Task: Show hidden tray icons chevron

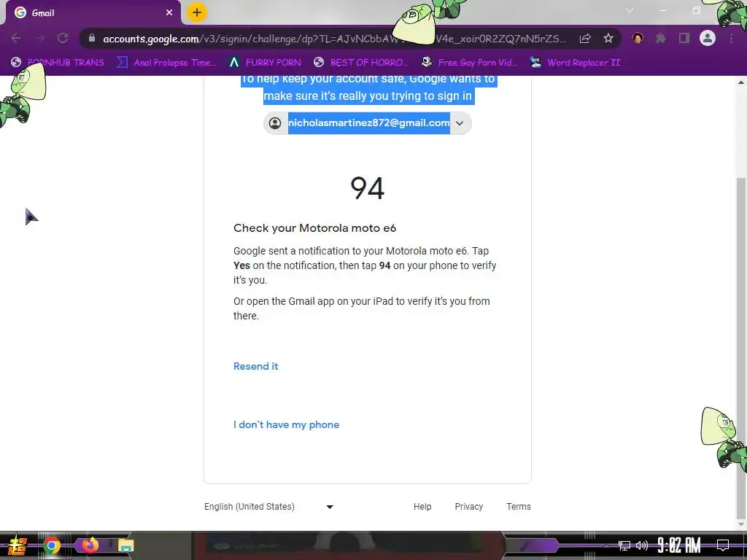Action: tap(606, 545)
